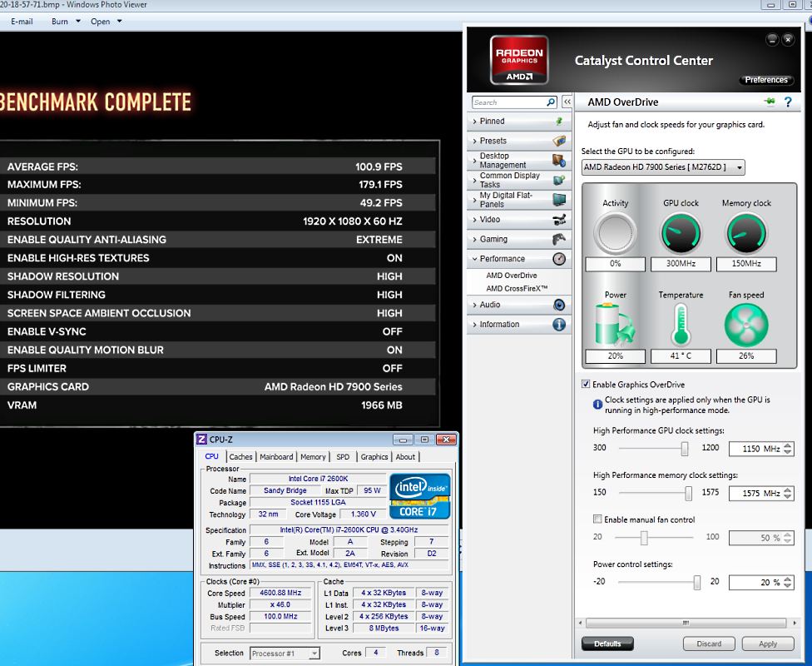Click the GPU clock slider handle

[x=684, y=449]
